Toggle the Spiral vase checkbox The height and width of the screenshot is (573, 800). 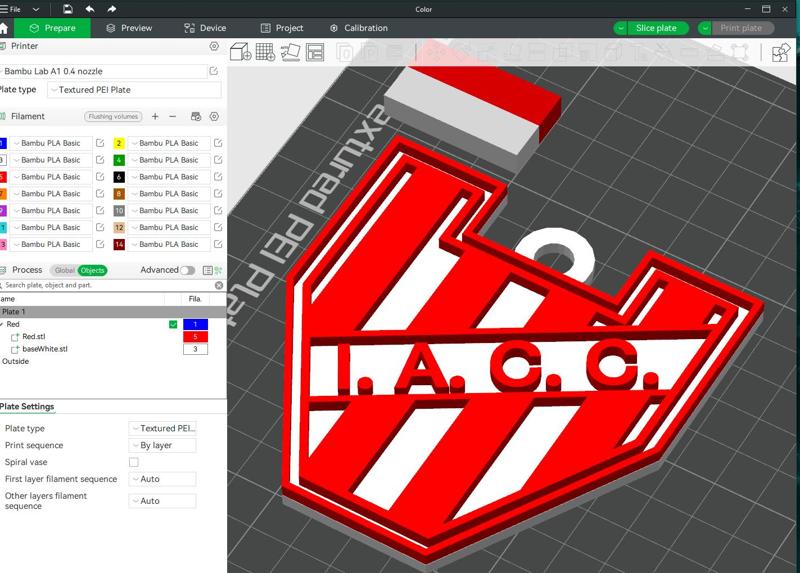[x=134, y=462]
